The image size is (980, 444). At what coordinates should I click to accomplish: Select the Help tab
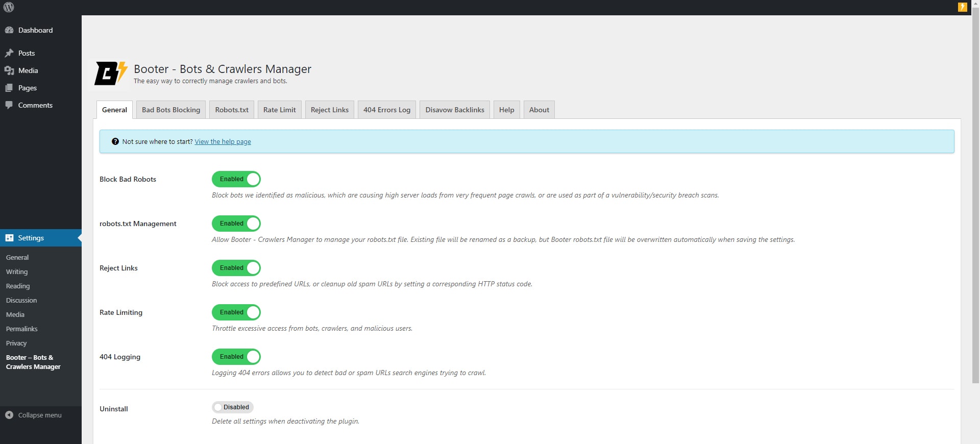[507, 110]
